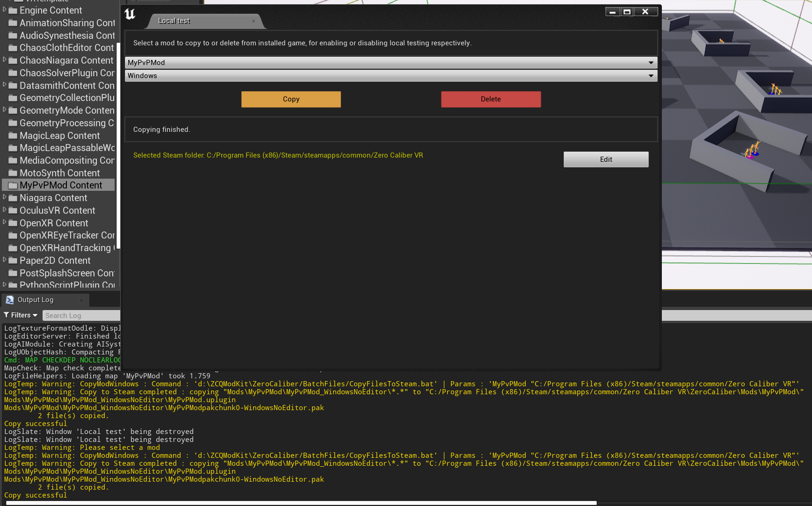Image resolution: width=812 pixels, height=506 pixels.
Task: Expand the Paper2D Content tree node
Action: tap(5, 260)
